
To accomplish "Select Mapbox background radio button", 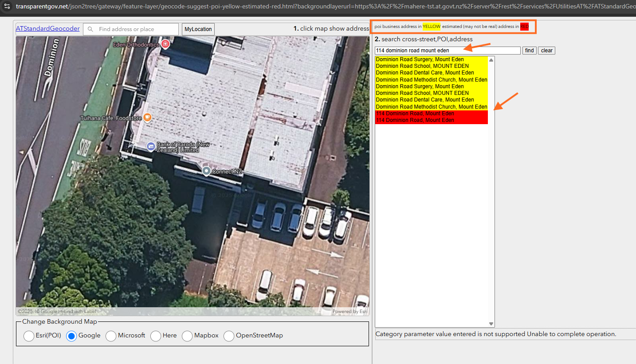I will [x=187, y=336].
